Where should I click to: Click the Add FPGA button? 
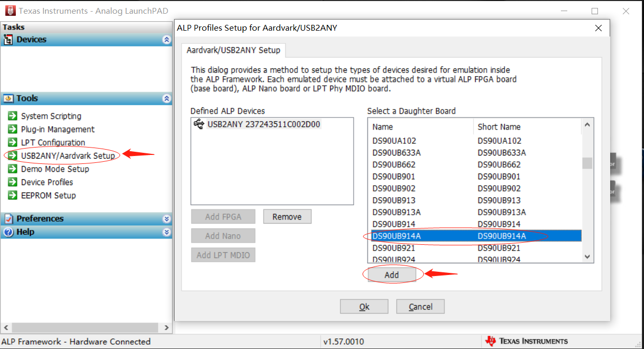click(223, 217)
